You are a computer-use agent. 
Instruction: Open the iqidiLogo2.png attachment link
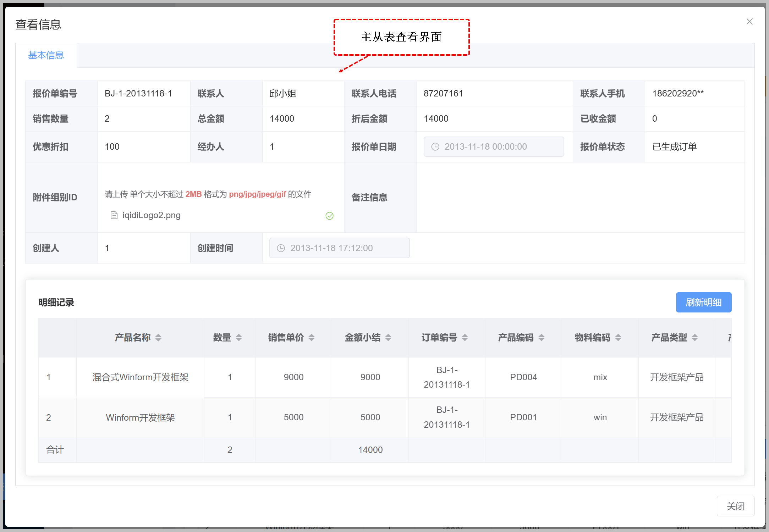tap(152, 215)
